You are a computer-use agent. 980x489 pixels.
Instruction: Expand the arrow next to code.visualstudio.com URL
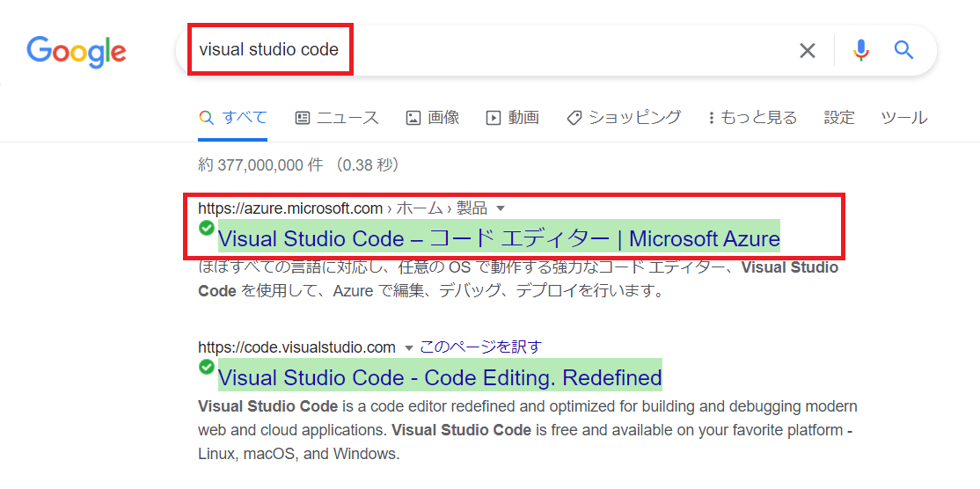coord(409,347)
